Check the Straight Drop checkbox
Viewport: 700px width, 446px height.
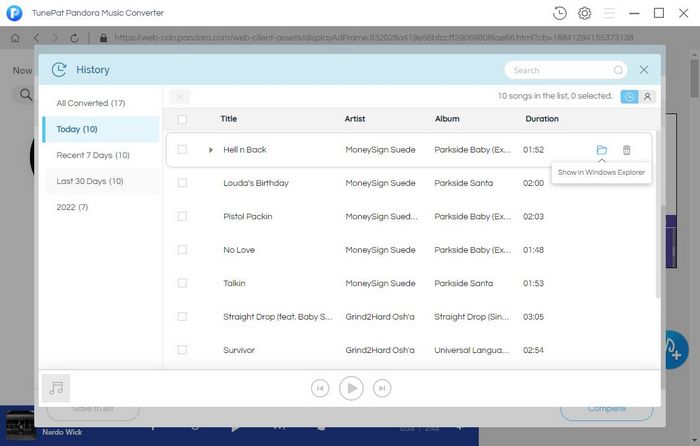point(182,317)
